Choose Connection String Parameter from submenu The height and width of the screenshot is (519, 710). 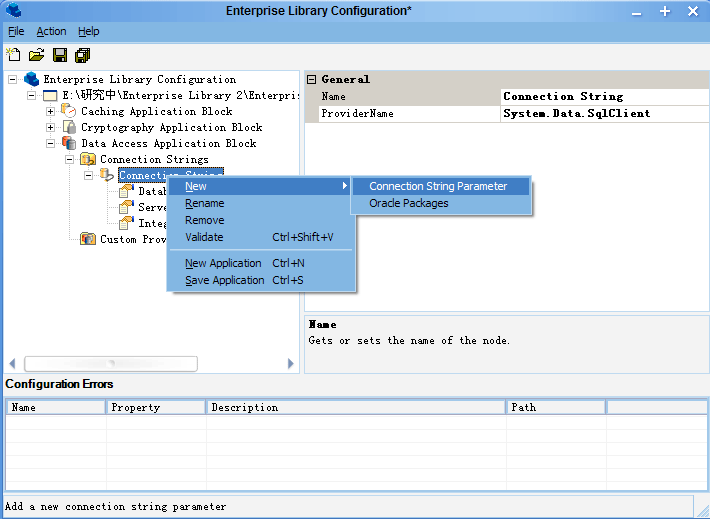coord(441,186)
